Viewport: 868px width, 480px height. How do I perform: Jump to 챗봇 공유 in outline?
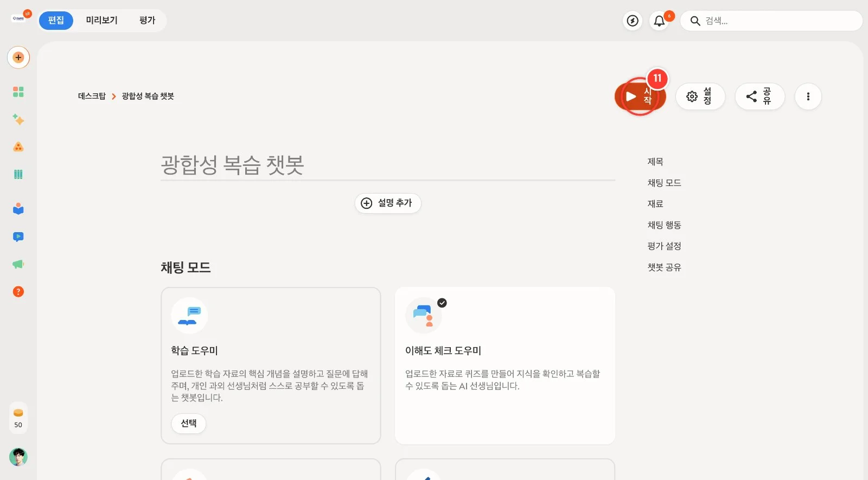click(x=664, y=267)
